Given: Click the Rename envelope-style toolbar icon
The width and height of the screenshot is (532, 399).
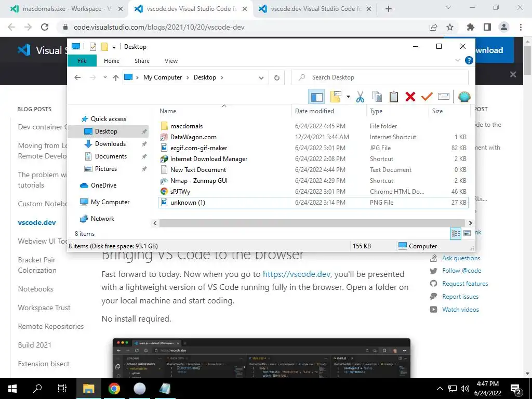Looking at the screenshot, I should click(444, 97).
